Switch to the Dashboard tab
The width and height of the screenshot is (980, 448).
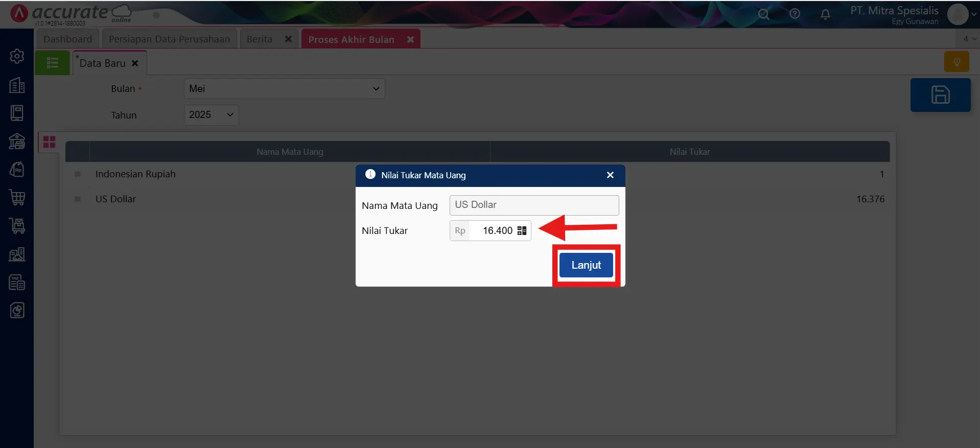click(x=67, y=39)
